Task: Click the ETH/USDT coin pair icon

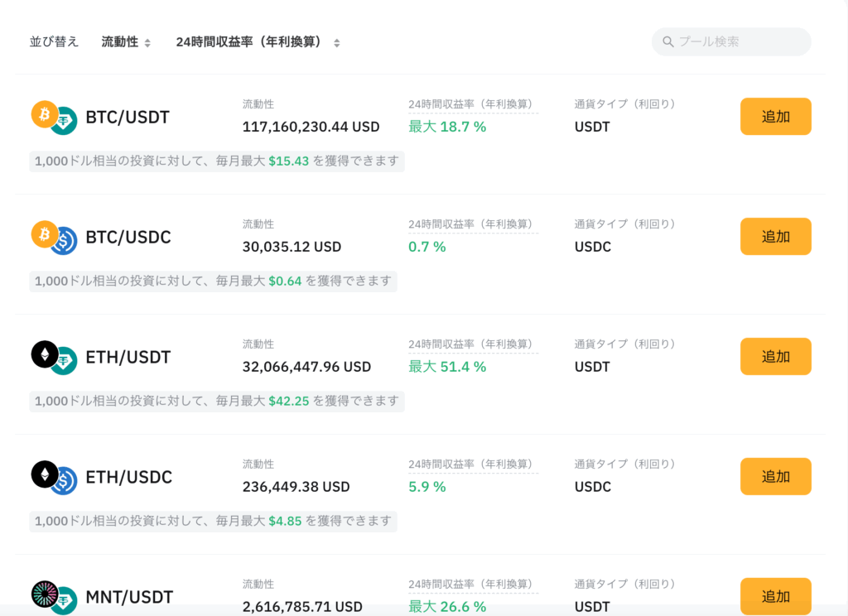Action: 54,358
